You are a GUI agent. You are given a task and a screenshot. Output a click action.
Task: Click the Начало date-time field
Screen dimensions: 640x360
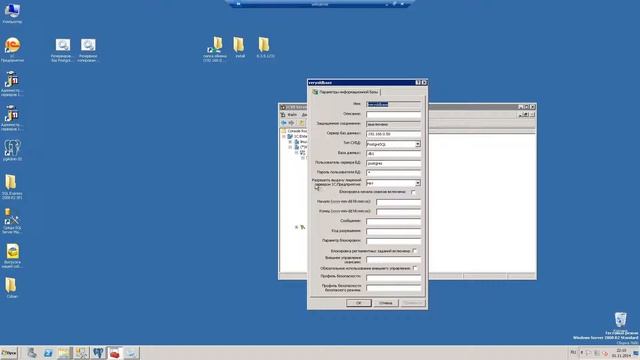coord(398,202)
